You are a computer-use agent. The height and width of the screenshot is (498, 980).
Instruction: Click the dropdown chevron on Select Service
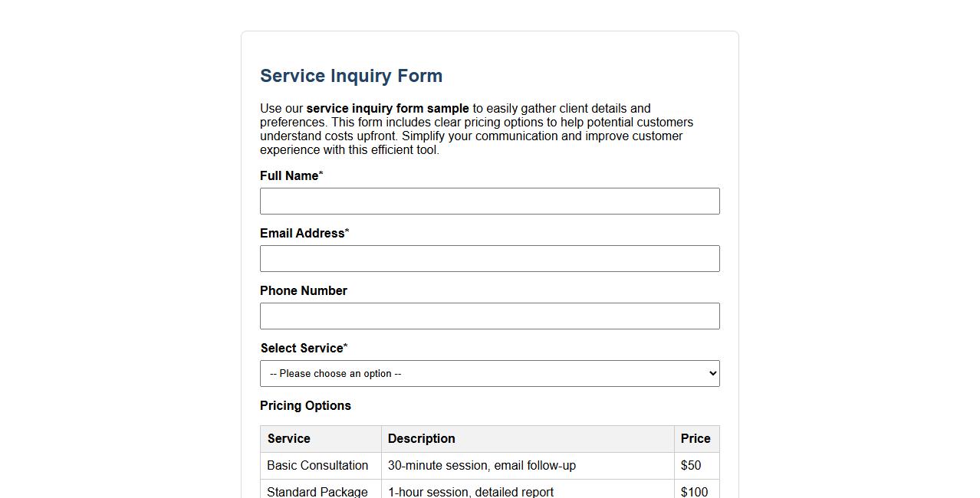(x=711, y=373)
